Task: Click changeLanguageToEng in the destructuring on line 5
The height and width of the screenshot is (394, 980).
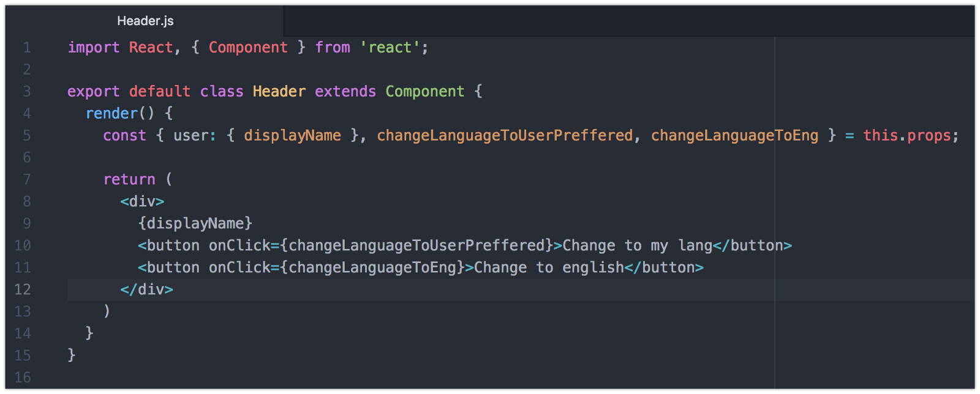Action: pos(734,136)
